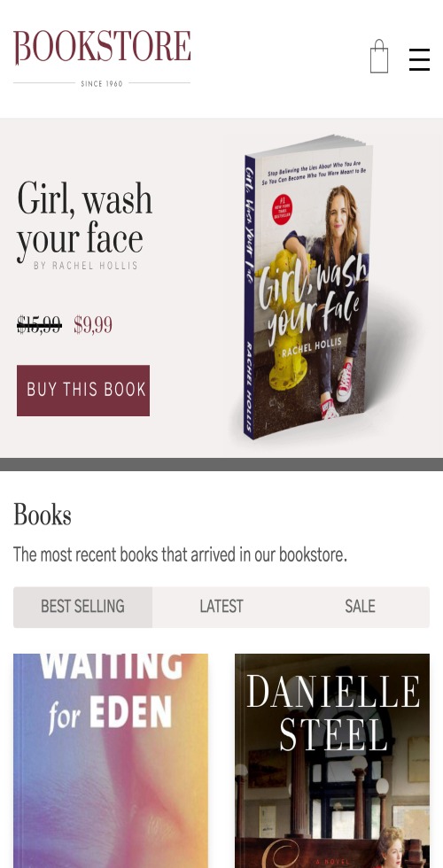Switch to the Latest tab
Viewport: 443px width, 868px height.
(221, 608)
